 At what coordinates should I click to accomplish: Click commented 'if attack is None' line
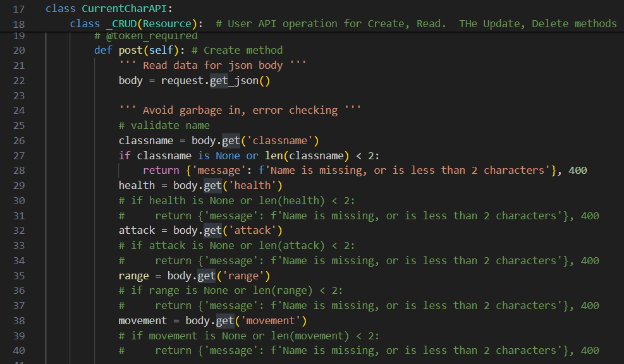click(237, 246)
